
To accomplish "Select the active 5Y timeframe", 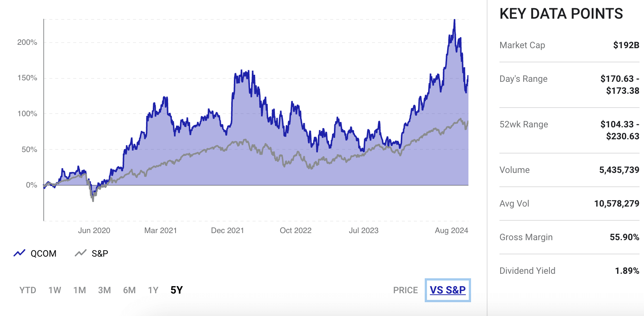I will (x=176, y=290).
